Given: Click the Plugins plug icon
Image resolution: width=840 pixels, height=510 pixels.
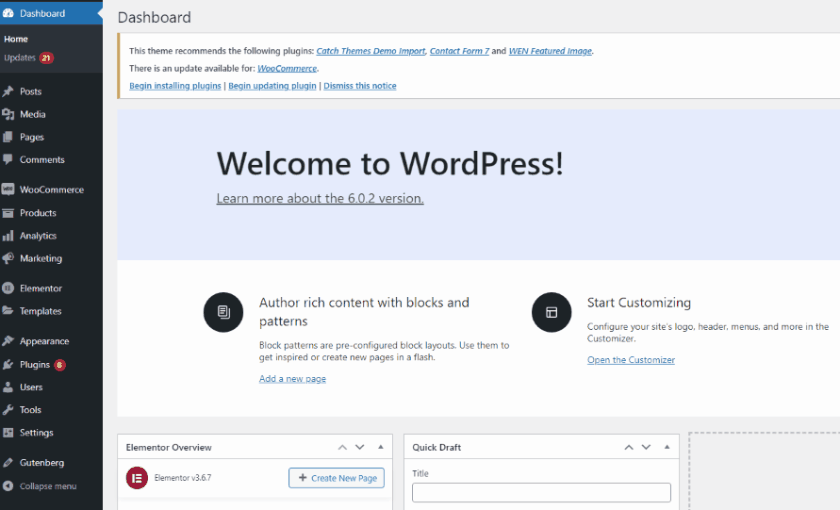Looking at the screenshot, I should coord(8,365).
